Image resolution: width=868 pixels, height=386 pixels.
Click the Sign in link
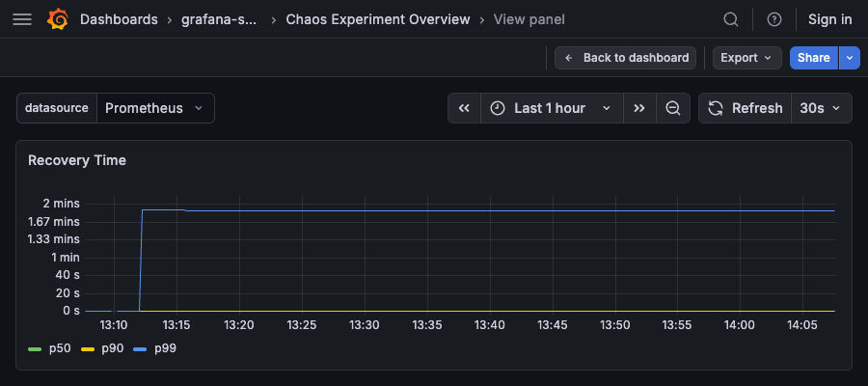[829, 19]
